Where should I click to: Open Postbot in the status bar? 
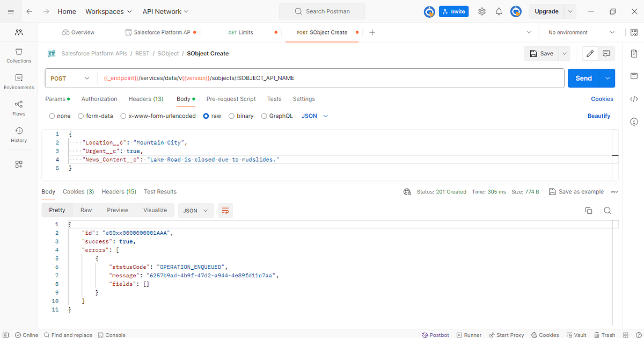[x=436, y=335]
